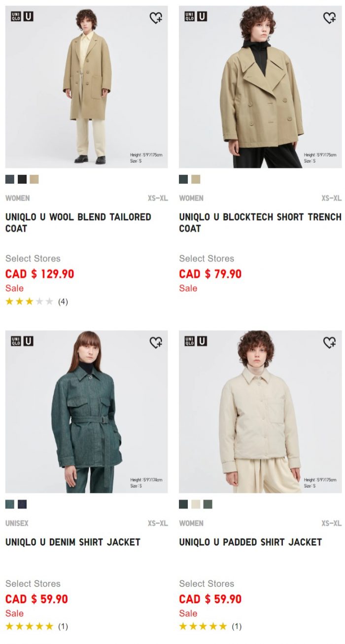
Task: Select beige swatch for Wool Blend Tailored Coat
Action: pyautogui.click(x=34, y=179)
